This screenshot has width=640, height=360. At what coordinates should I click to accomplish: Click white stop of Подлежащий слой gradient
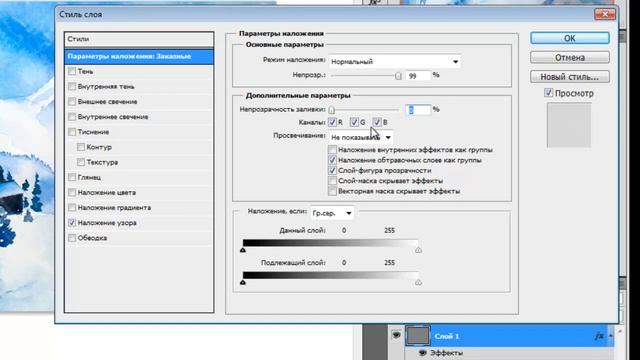pyautogui.click(x=418, y=282)
